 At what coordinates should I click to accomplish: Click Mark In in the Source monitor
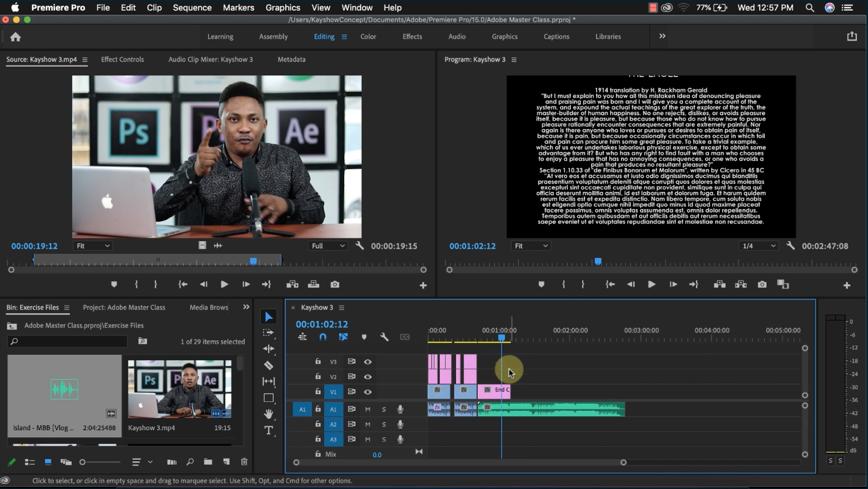pos(137,284)
